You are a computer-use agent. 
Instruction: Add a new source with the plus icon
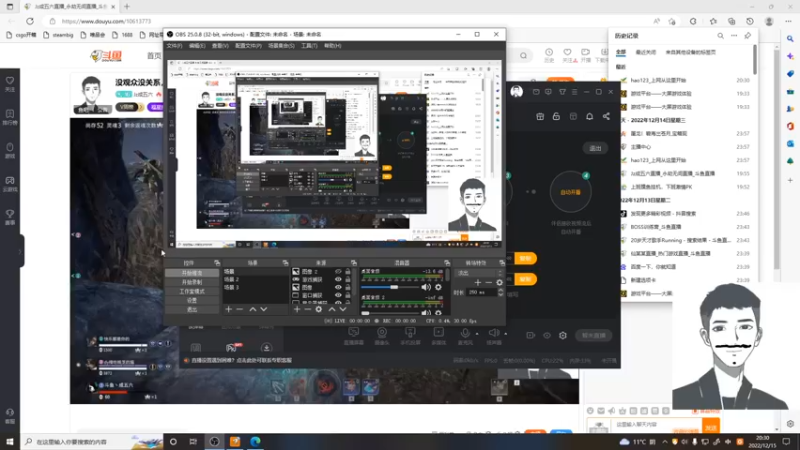pos(296,309)
